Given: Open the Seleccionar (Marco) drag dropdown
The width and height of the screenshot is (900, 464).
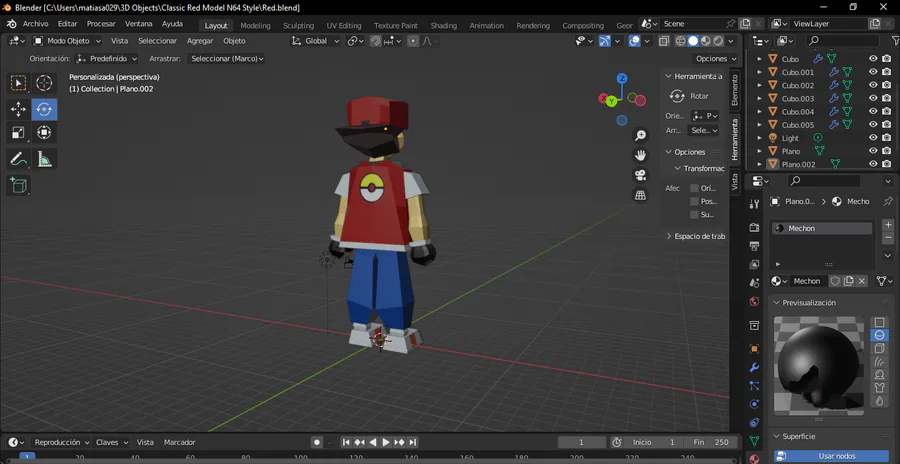Looking at the screenshot, I should click(227, 59).
